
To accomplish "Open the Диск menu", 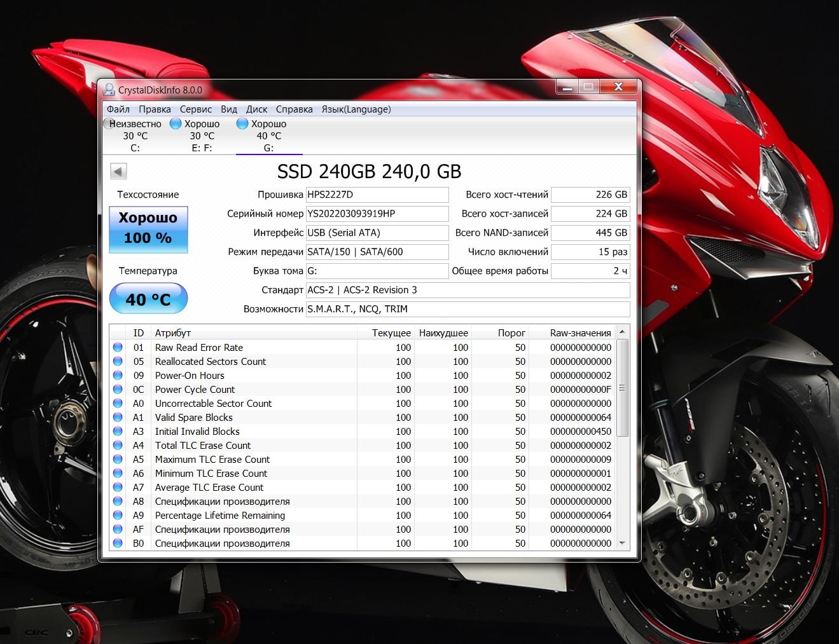I will [256, 109].
